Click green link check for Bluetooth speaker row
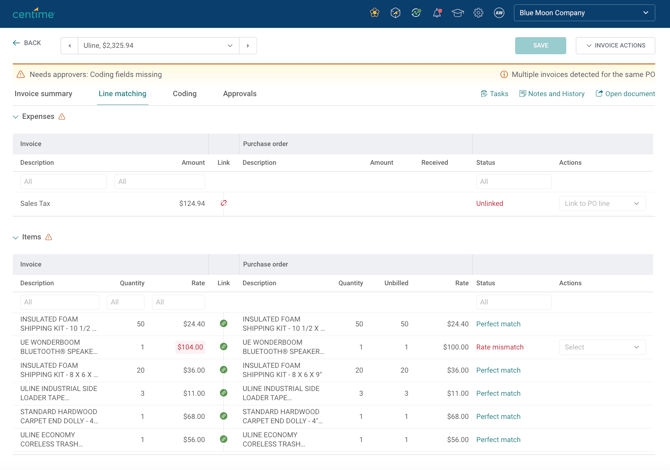Viewport: 670px width, 470px height. (x=223, y=347)
